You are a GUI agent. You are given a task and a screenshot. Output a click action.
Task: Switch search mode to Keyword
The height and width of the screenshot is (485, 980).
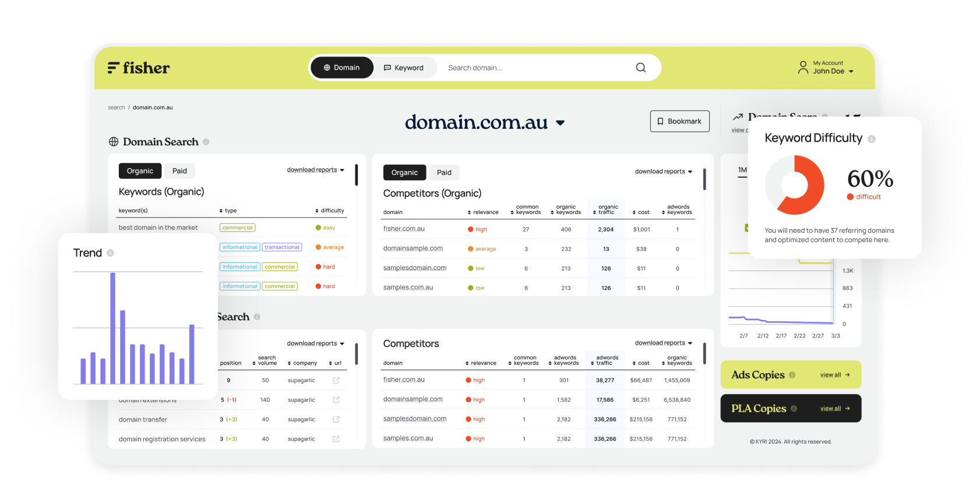[x=404, y=68]
